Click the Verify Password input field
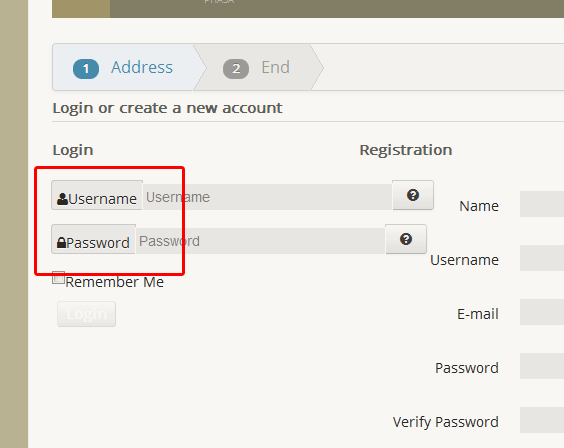564x448 pixels. tap(542, 420)
